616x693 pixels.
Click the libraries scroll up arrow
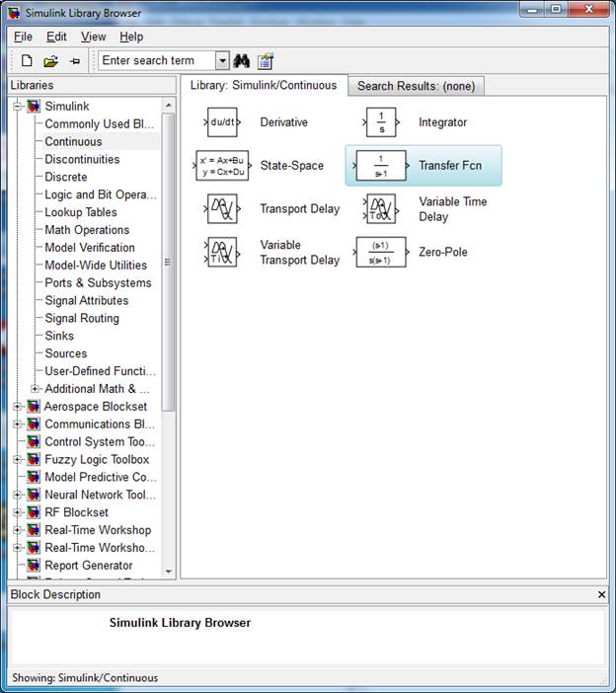[169, 106]
